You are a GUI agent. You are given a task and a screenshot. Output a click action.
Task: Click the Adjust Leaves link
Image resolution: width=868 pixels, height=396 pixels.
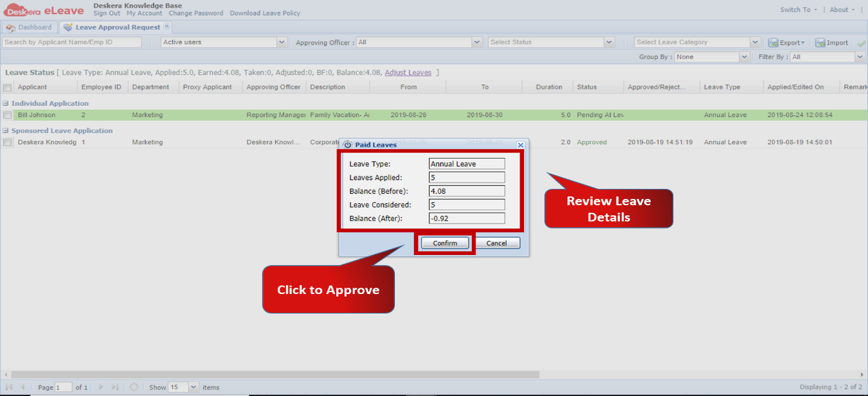[408, 72]
